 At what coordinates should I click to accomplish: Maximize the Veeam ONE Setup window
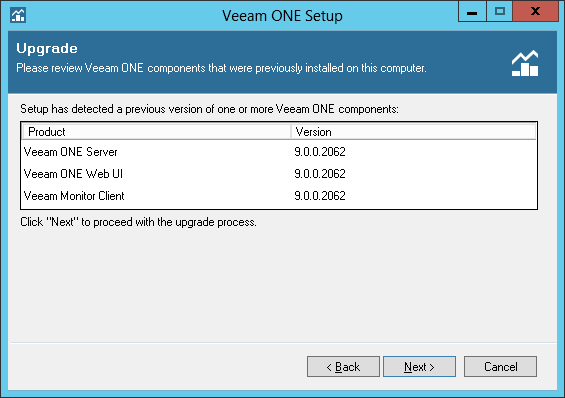pyautogui.click(x=500, y=12)
